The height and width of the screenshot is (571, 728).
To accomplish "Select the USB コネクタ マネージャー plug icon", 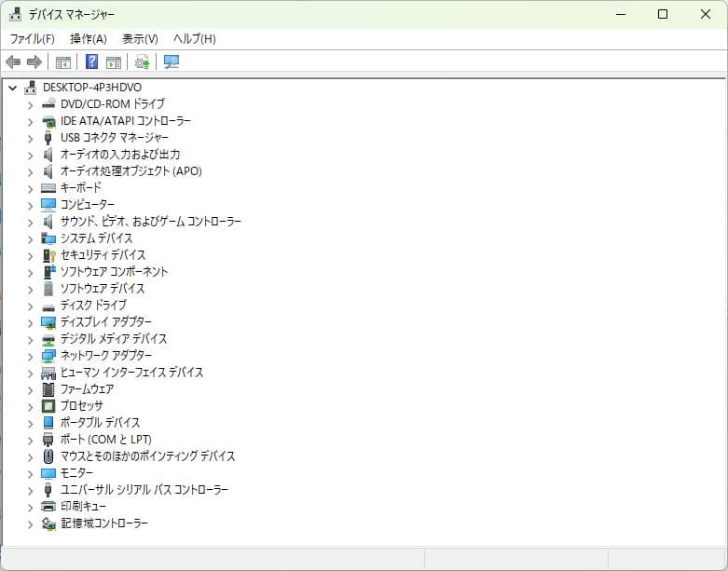I will pos(48,138).
